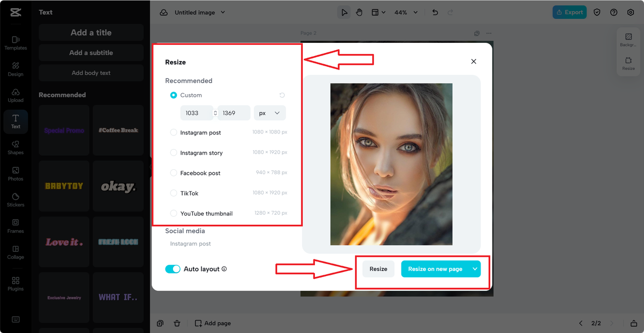Open the Frames sidebar panel
Image resolution: width=644 pixels, height=333 pixels.
tap(16, 226)
